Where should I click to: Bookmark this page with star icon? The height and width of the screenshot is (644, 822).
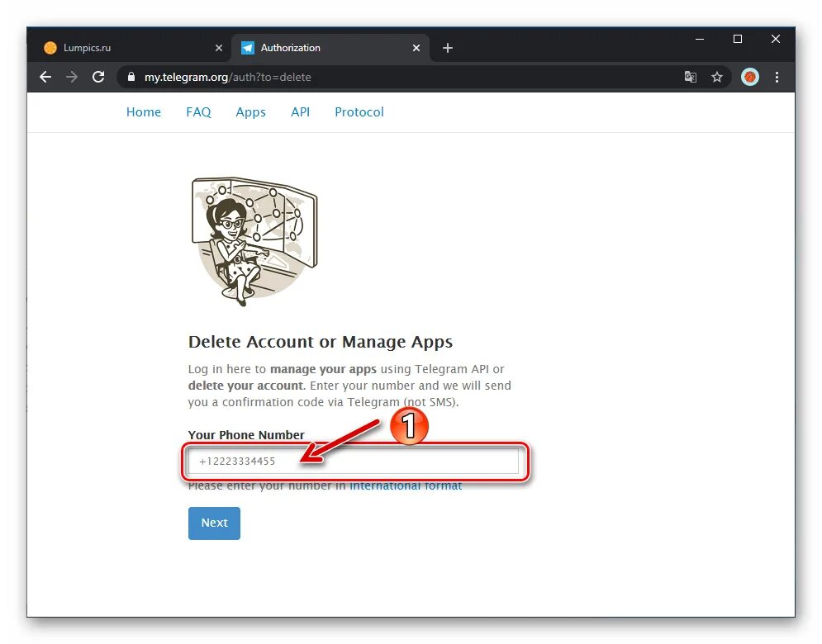716,77
